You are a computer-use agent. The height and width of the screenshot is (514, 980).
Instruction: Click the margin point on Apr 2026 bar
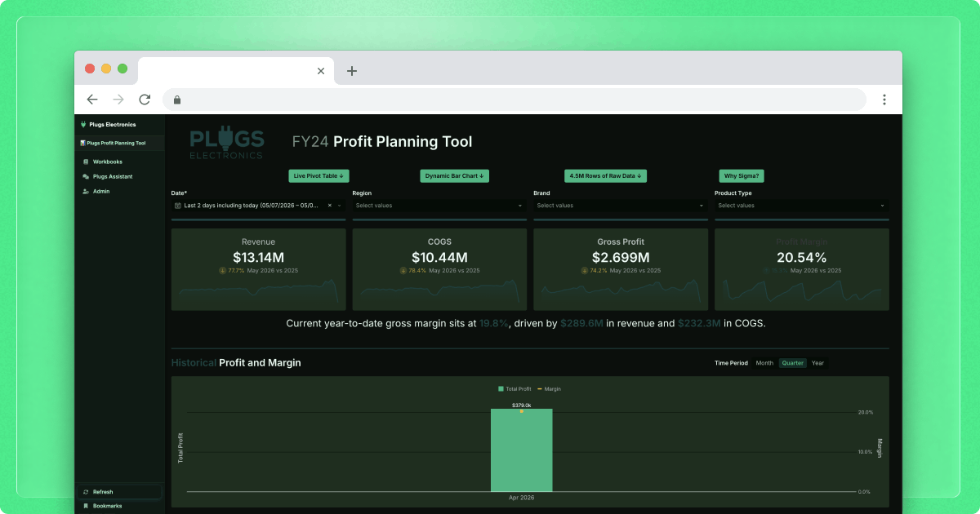(521, 411)
